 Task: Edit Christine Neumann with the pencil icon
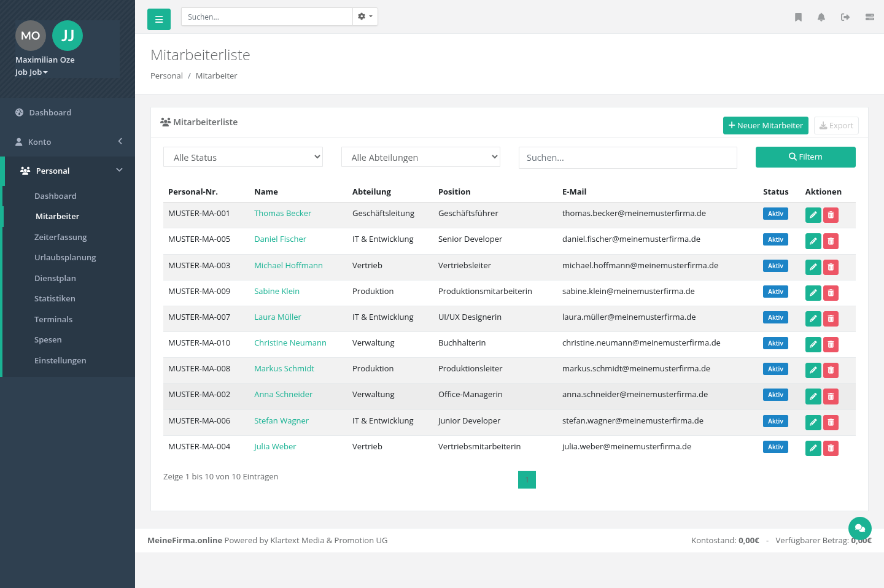[813, 344]
